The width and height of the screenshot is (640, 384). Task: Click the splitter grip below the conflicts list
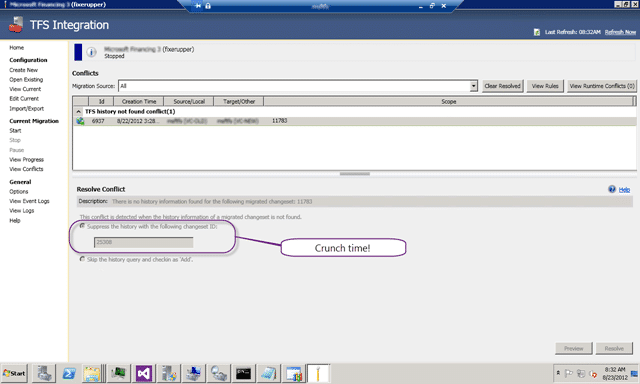[355, 174]
